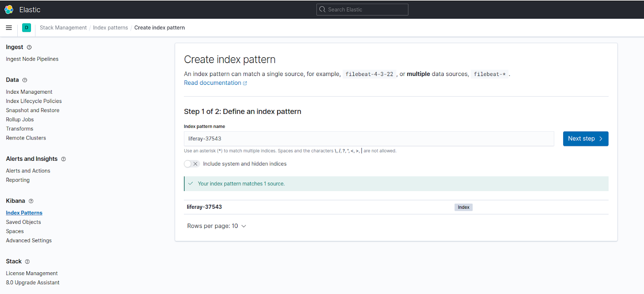Screen dimensions: 644x294
Task: Click the help icon next to Data
Action: click(x=25, y=80)
